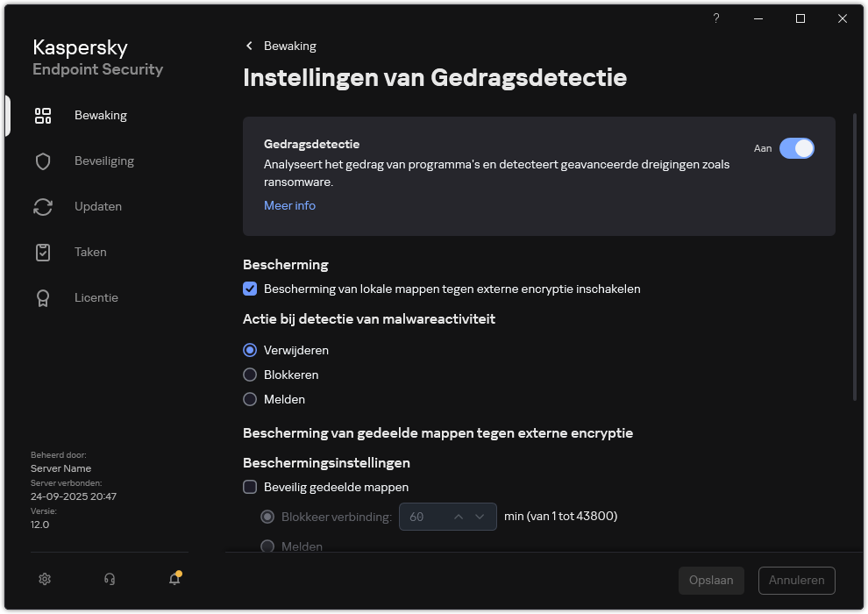Select the Blokkeren action
The height and width of the screenshot is (614, 868).
(250, 375)
